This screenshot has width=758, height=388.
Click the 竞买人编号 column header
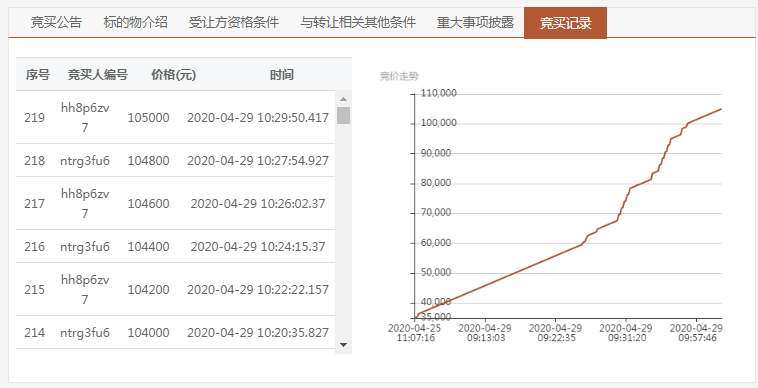[98, 75]
